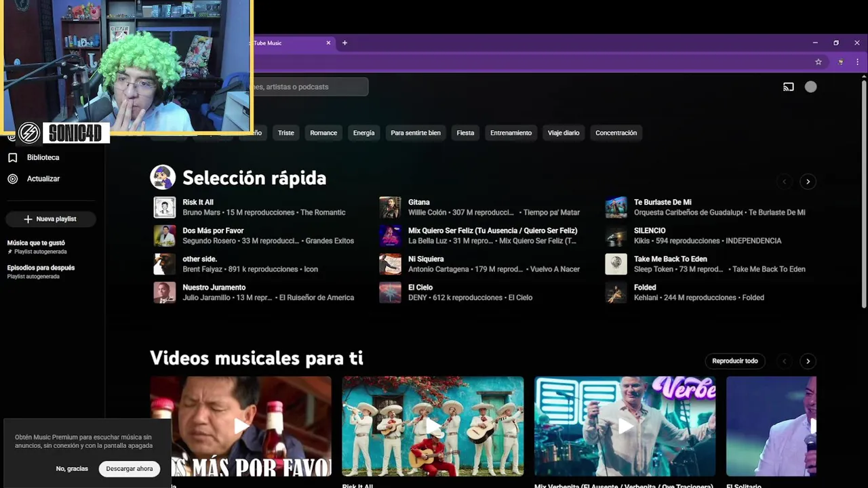
Task: Click the SILENCIO song title
Action: pyautogui.click(x=650, y=230)
